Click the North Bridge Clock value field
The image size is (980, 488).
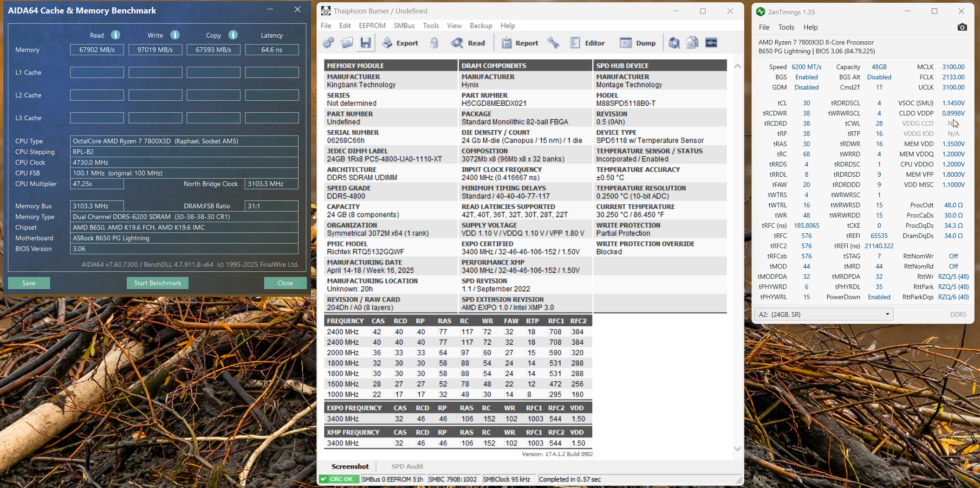coord(272,184)
